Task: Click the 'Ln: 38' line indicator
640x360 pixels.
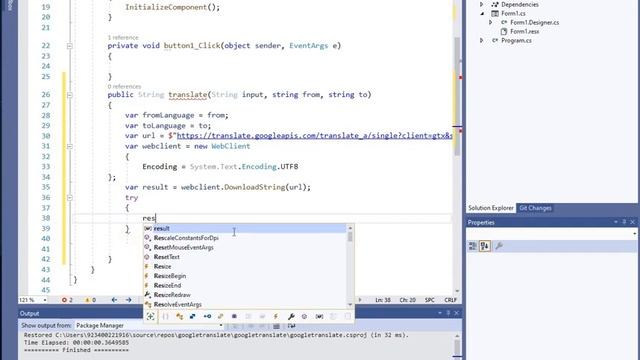Action: (383, 300)
